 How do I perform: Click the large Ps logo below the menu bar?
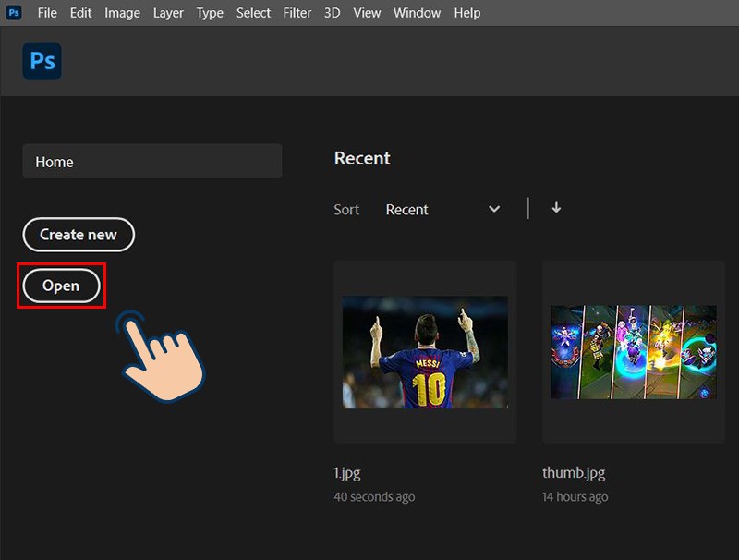(42, 61)
